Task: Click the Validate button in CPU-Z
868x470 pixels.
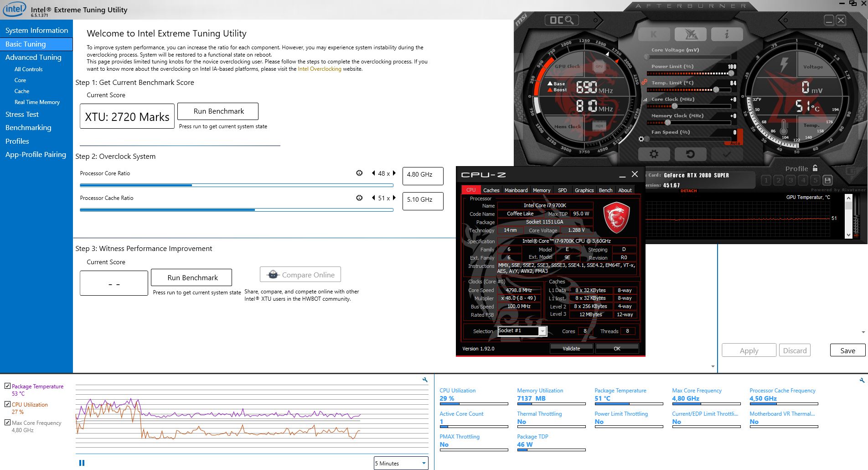Action: click(571, 348)
